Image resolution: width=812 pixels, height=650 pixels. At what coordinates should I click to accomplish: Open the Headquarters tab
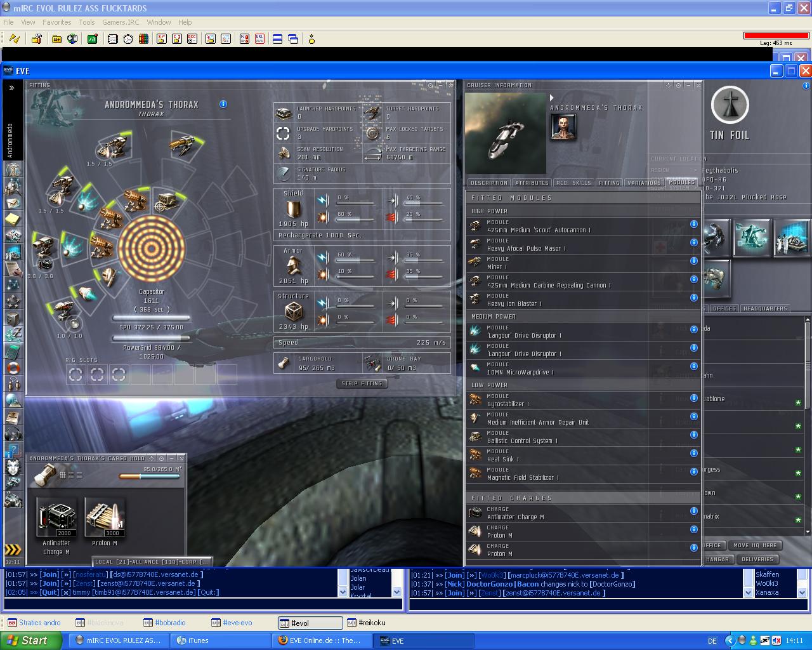pos(765,308)
